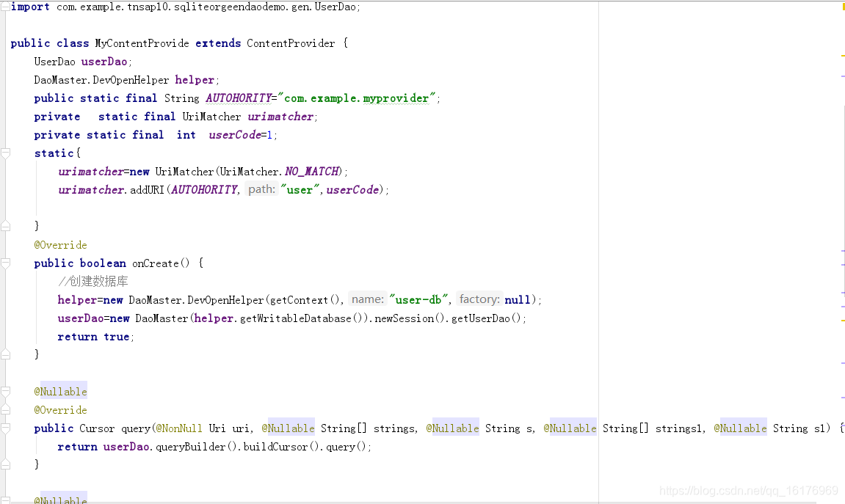Click the 'static{' block keyword

(x=57, y=153)
